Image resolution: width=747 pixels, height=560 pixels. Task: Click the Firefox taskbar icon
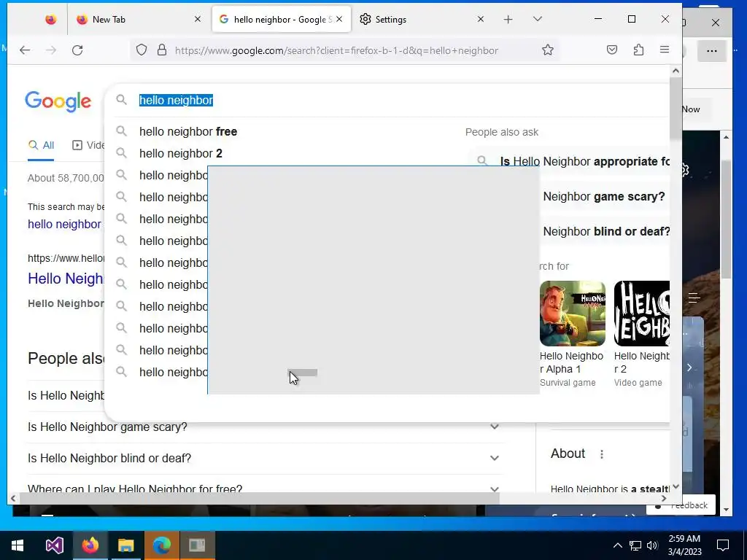coord(90,545)
